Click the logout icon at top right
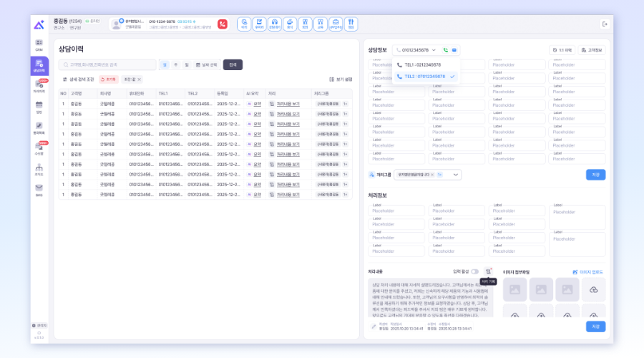 pos(605,24)
